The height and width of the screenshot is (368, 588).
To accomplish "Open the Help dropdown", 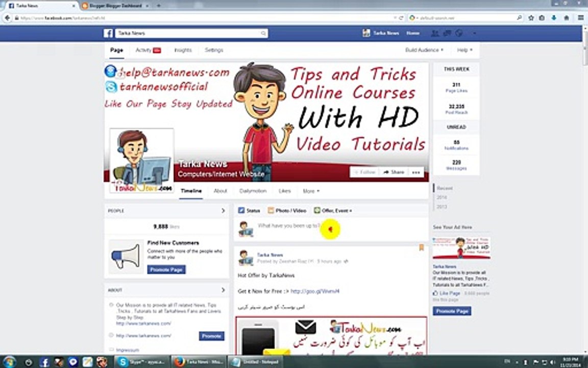I will (x=464, y=50).
